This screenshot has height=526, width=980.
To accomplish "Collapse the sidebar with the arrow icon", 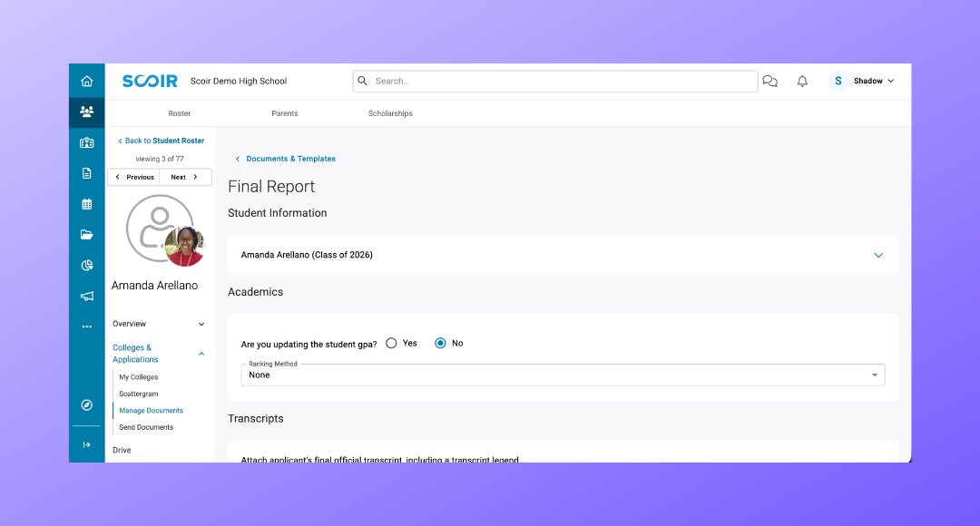I will tap(86, 444).
